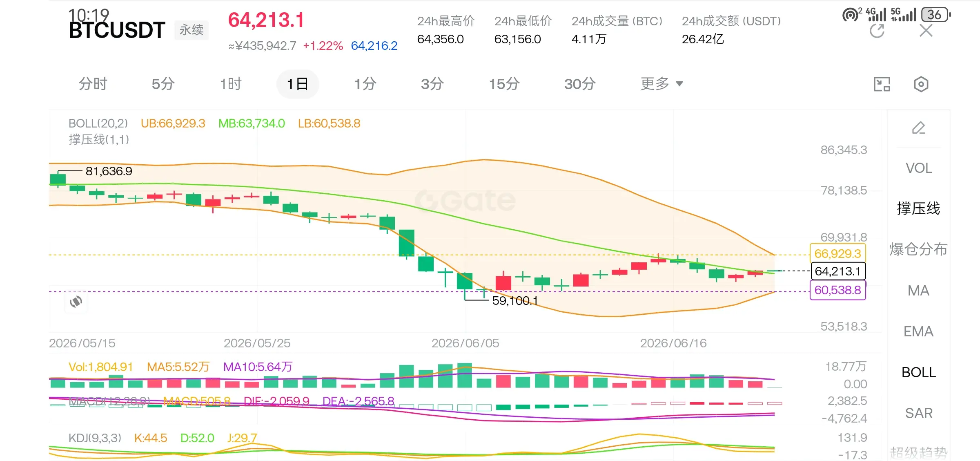Tap the LB:60,538.8 Bollinger value

[x=329, y=123]
